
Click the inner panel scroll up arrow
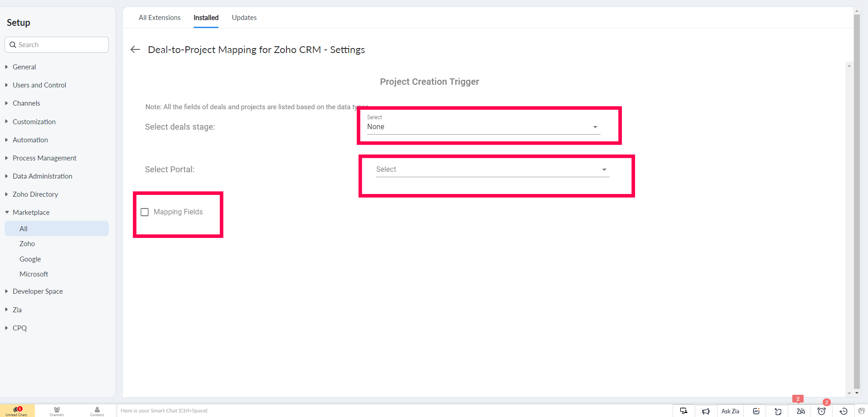(x=849, y=66)
